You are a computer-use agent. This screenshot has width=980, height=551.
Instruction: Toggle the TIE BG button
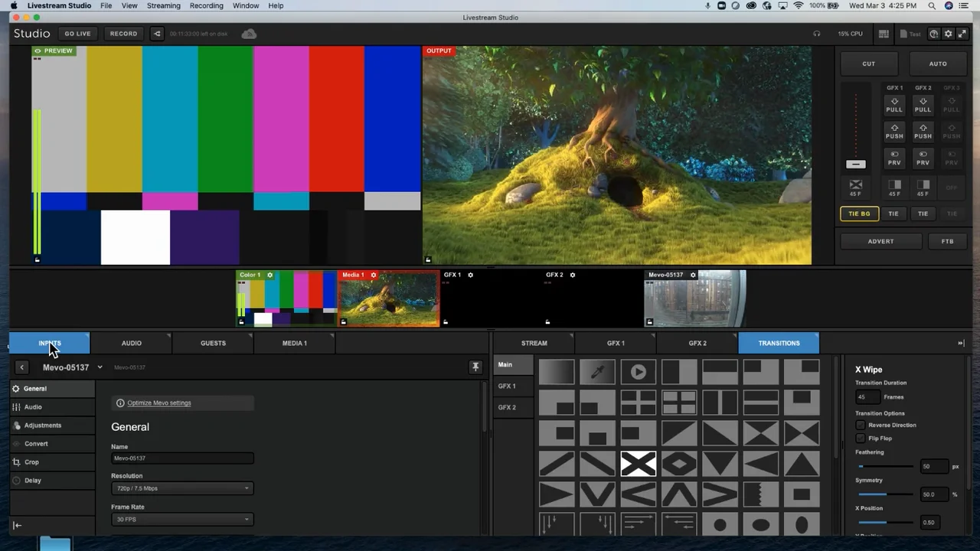tap(859, 214)
